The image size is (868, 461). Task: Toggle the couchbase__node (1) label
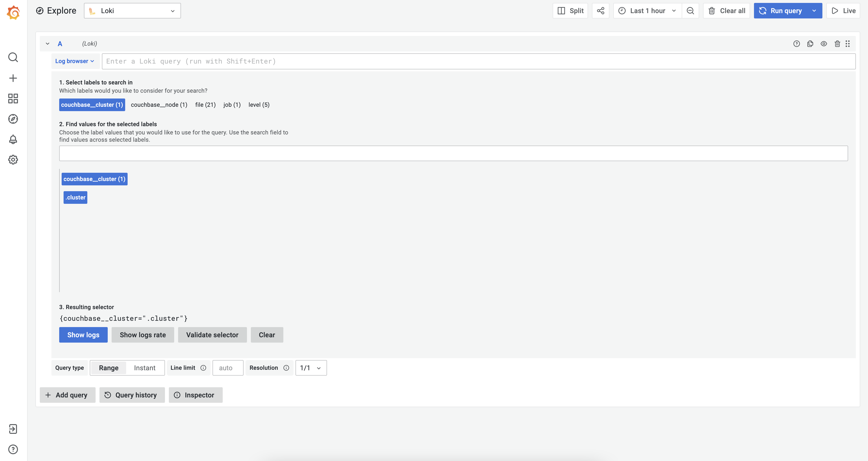coord(159,105)
